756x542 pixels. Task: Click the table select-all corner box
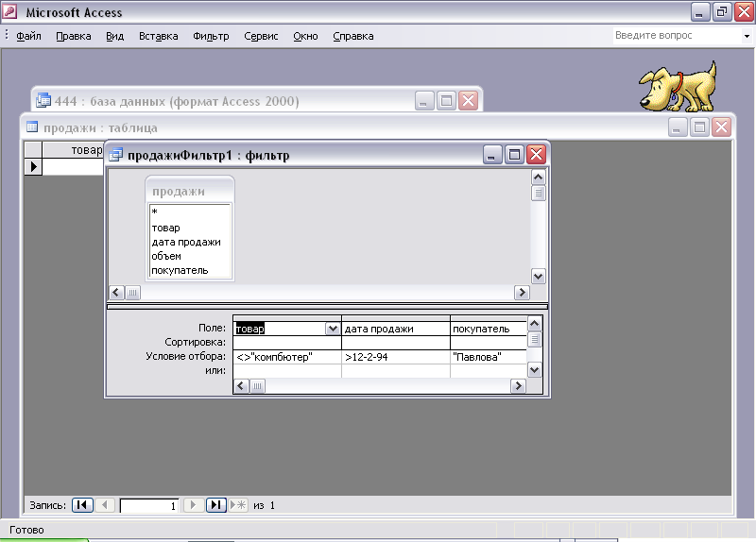point(33,150)
